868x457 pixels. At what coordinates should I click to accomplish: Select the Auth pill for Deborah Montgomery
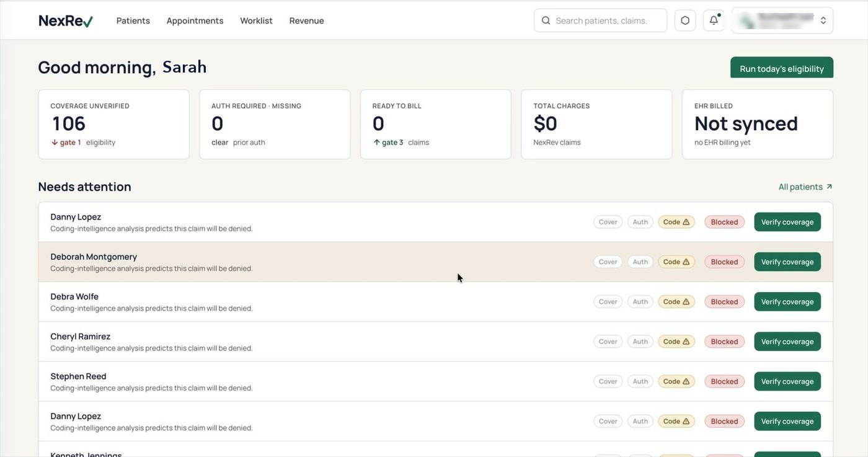(x=640, y=262)
